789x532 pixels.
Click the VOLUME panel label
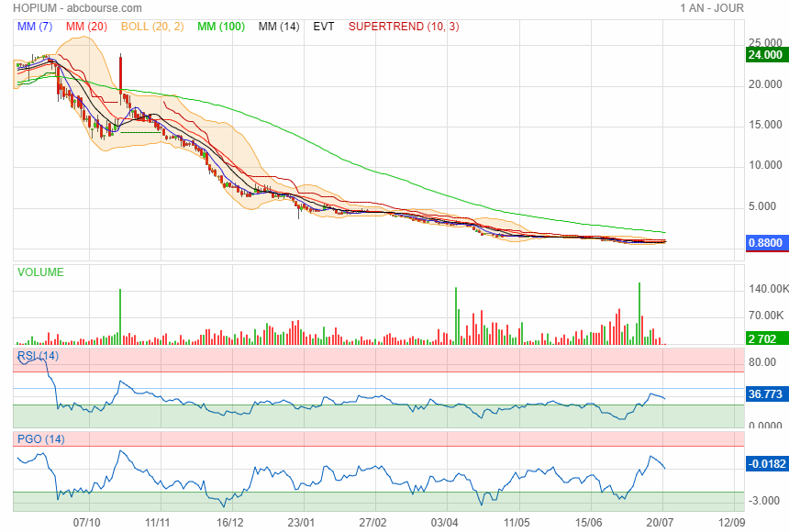(x=40, y=272)
